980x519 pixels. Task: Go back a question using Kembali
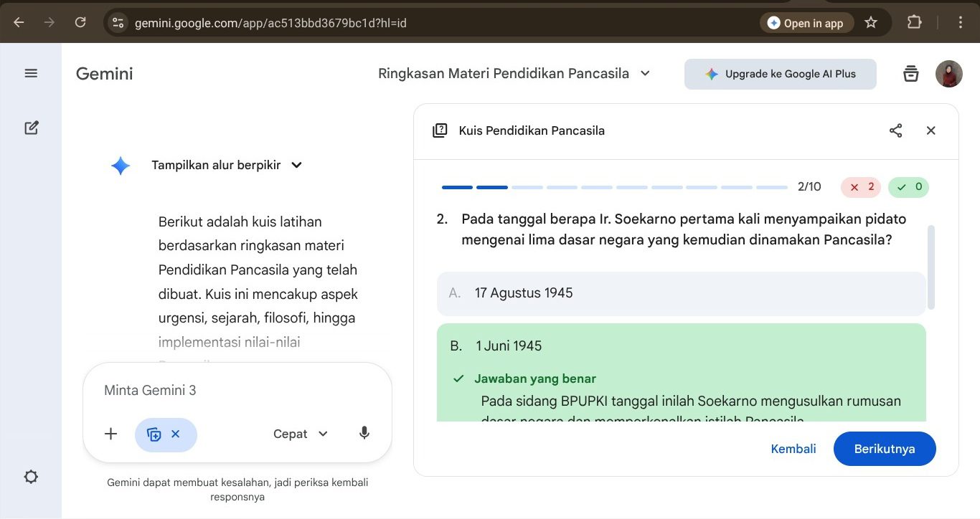tap(793, 448)
